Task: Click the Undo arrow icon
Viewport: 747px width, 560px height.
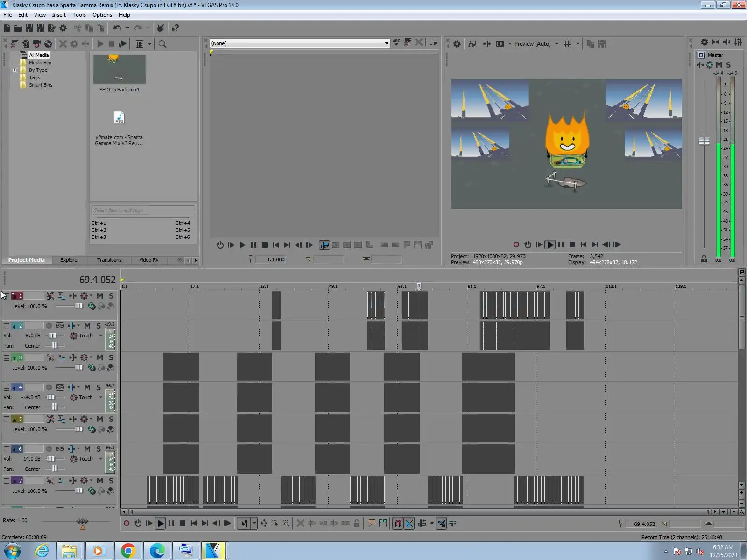Action: pyautogui.click(x=117, y=28)
